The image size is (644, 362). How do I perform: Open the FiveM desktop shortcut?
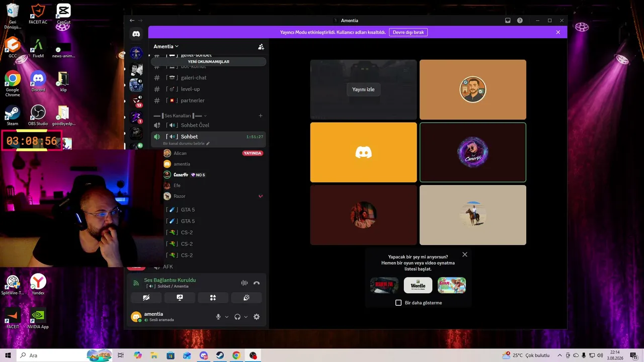click(x=38, y=48)
